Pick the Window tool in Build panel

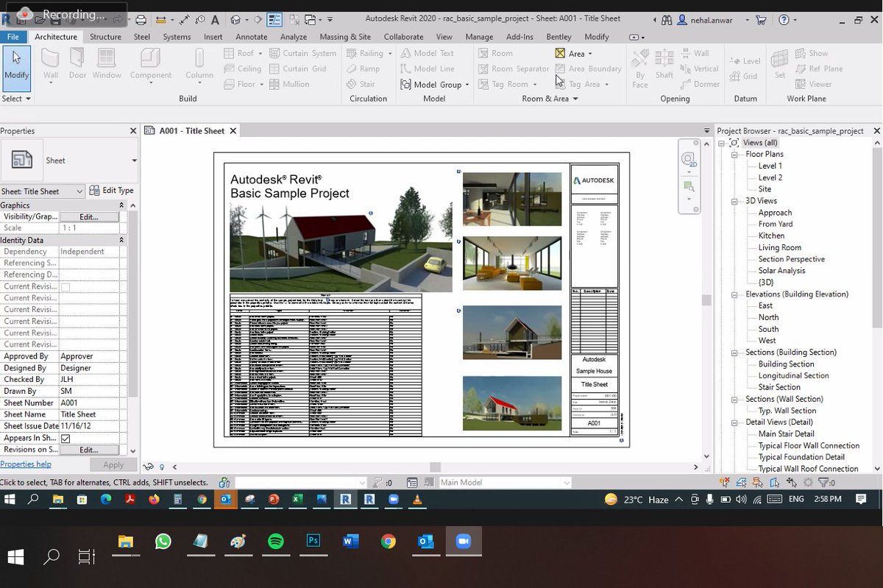(x=107, y=63)
